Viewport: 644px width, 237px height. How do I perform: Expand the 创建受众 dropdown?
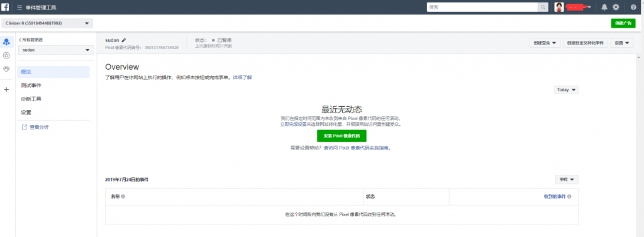pyautogui.click(x=545, y=43)
